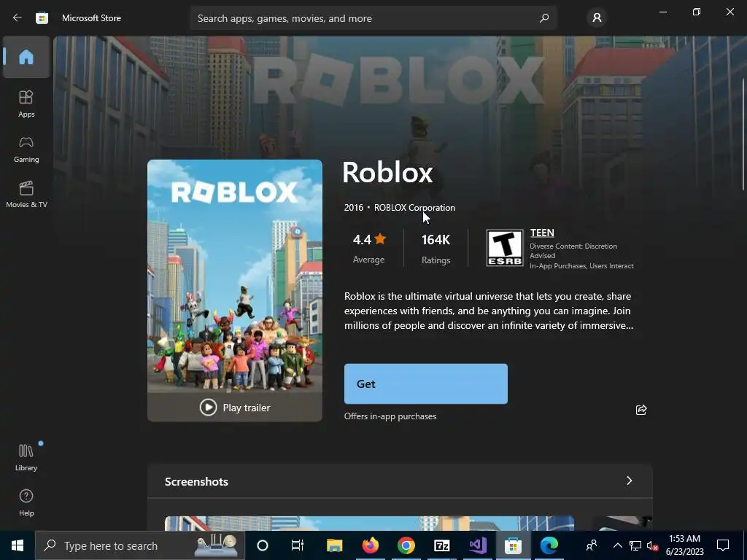Click the muted volume tray icon
The width and height of the screenshot is (747, 560).
652,545
